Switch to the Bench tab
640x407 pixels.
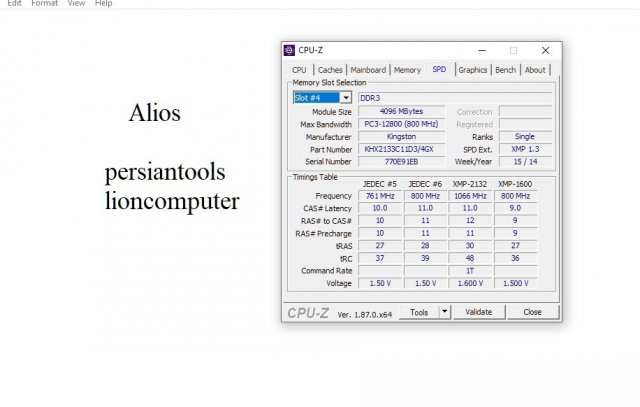(505, 70)
